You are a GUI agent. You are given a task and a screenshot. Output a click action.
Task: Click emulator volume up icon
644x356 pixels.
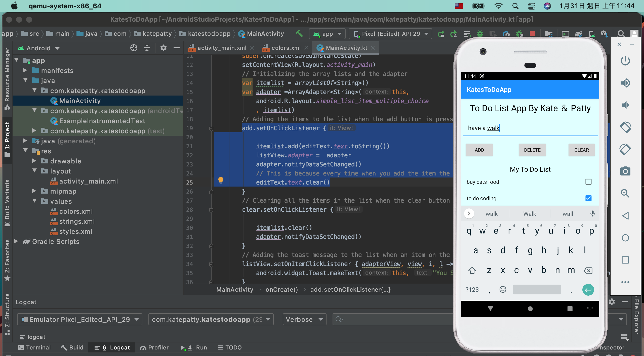tap(625, 83)
